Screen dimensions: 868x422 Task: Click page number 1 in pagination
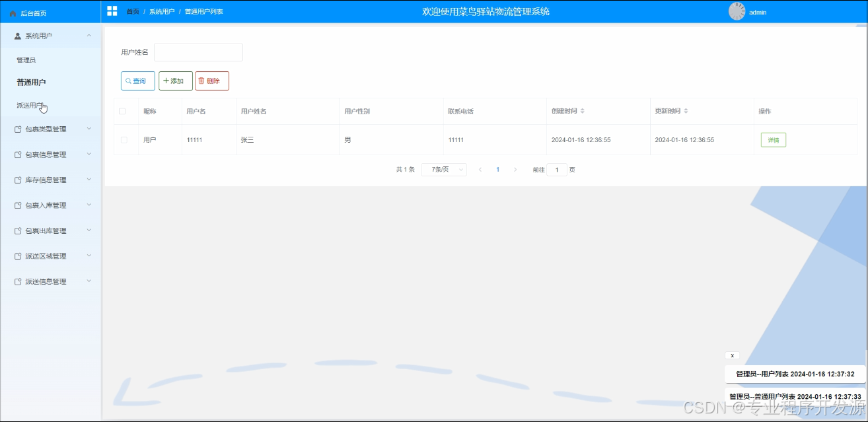pos(498,170)
